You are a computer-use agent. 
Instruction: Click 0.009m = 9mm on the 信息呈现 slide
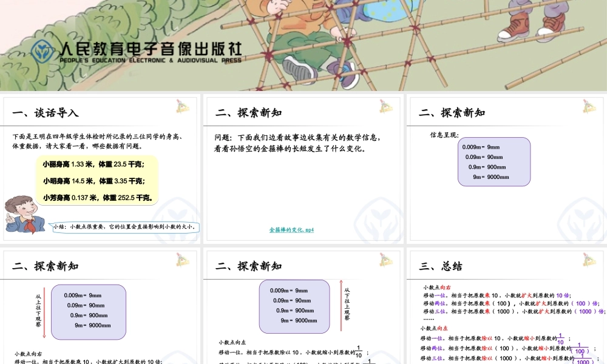[x=481, y=147]
